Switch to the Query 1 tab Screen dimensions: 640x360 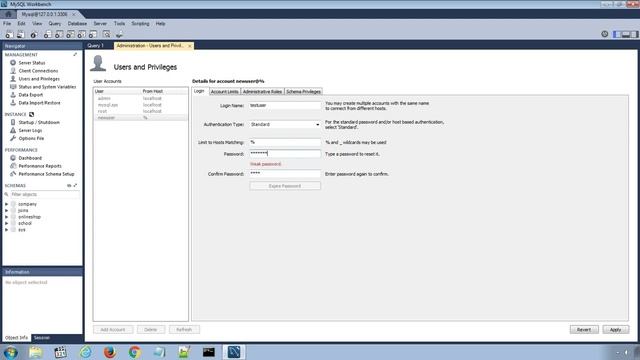tap(96, 46)
